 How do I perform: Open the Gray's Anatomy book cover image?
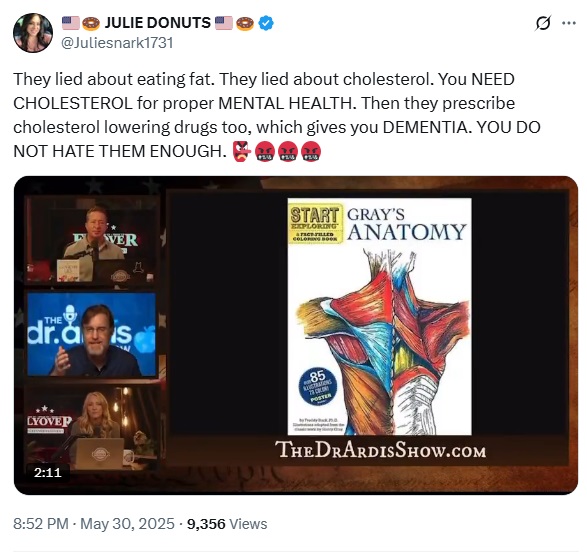click(x=379, y=316)
